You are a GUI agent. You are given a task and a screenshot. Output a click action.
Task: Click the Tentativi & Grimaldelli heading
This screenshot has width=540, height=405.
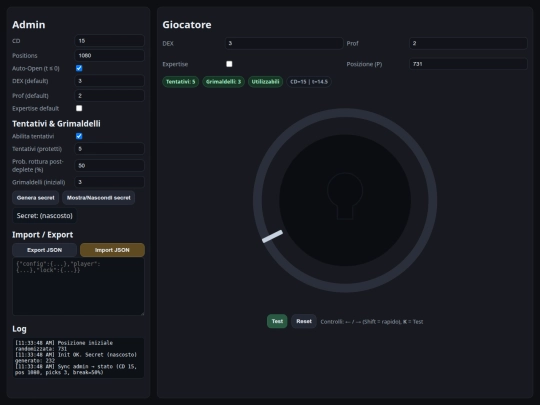click(x=56, y=124)
